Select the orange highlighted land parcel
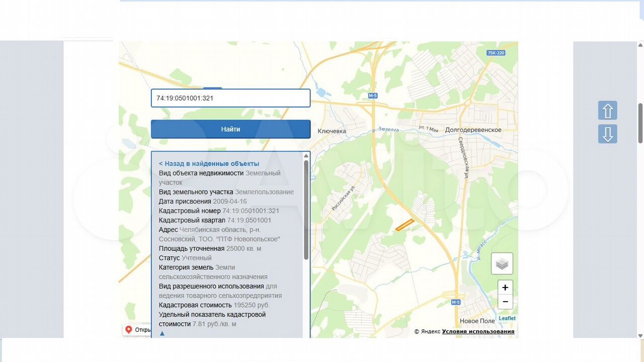 coord(405,225)
